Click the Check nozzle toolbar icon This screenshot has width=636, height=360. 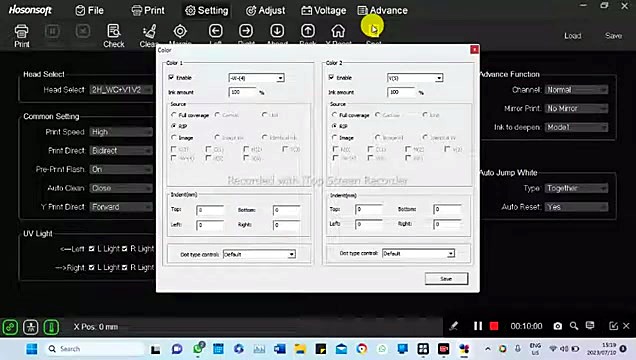[x=114, y=31]
